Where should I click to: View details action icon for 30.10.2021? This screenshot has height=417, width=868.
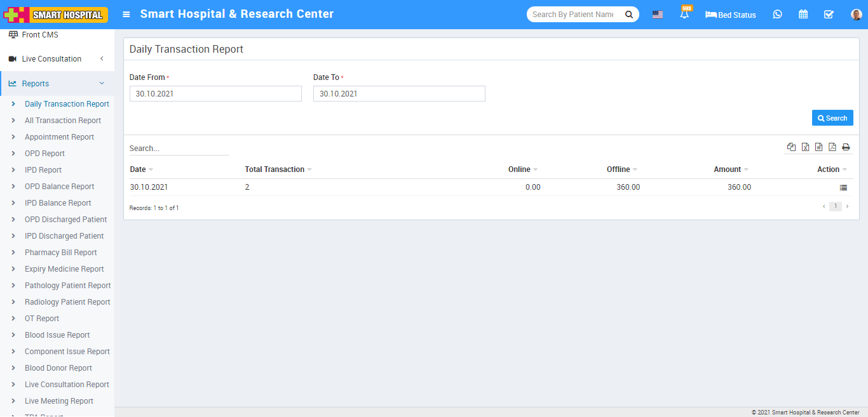tap(843, 188)
